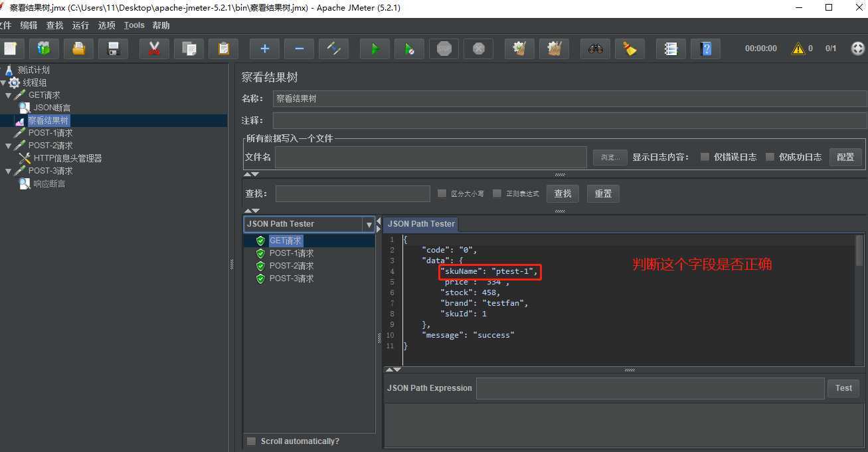Click the Clear results broom icon
Screen dimensions: 868x452
click(519, 49)
